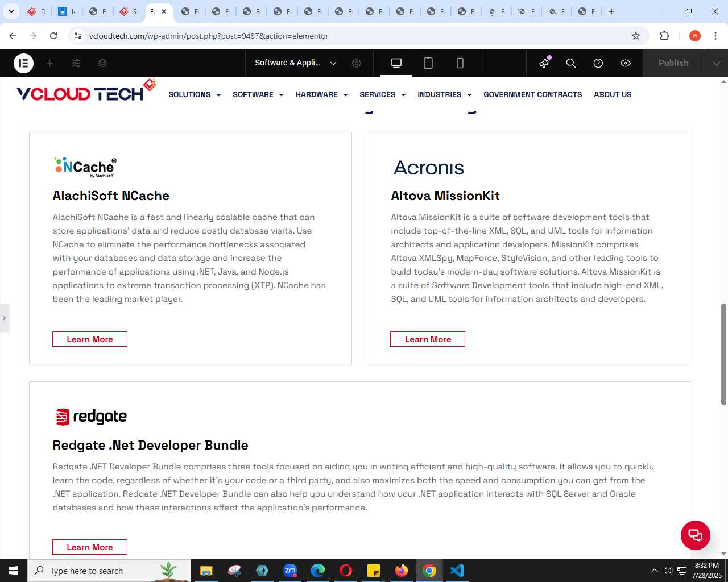Image resolution: width=728 pixels, height=582 pixels.
Task: Open browser Extensions puzzle icon
Action: (x=664, y=36)
